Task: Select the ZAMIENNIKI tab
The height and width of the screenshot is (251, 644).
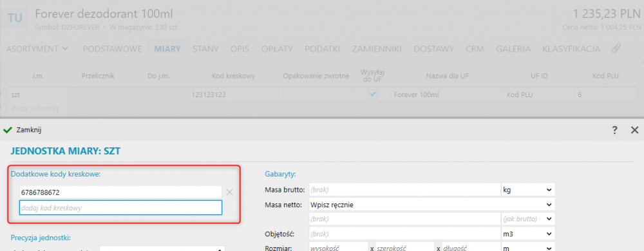Action: point(377,49)
